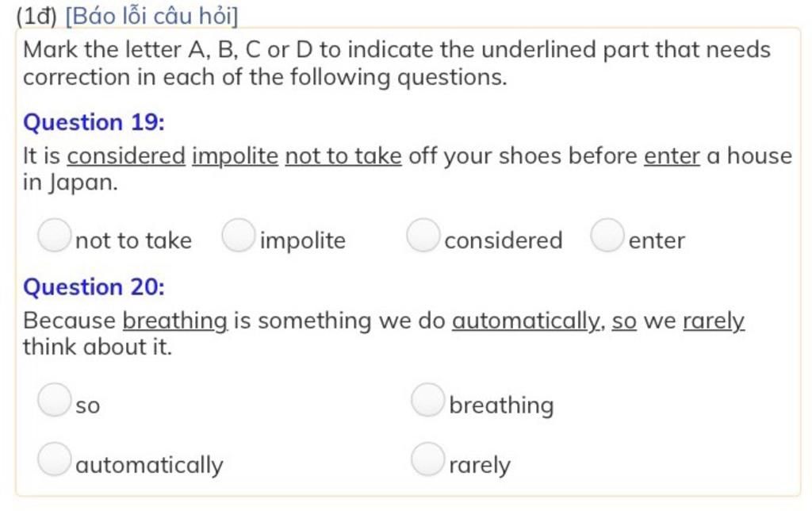
Task: Pick the 'considered' radio option for Question 19
Action: tap(423, 235)
